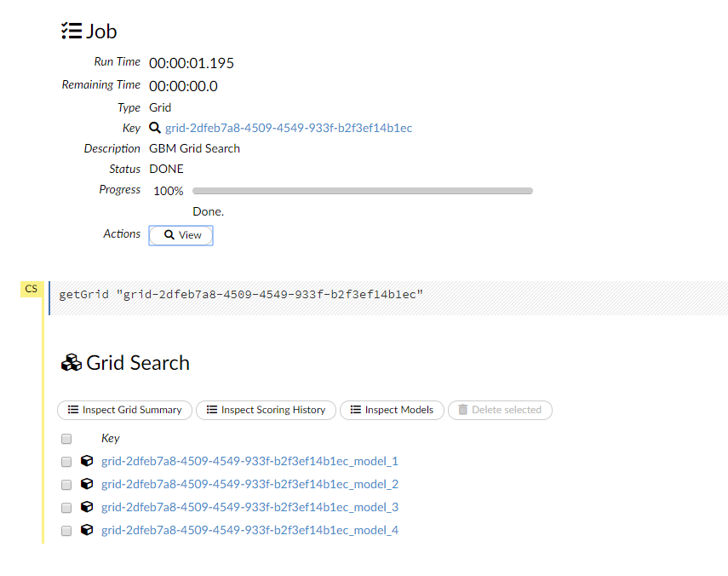Viewport: 728px width, 576px height.
Task: Click the cube icon next to model_1
Action: click(87, 461)
